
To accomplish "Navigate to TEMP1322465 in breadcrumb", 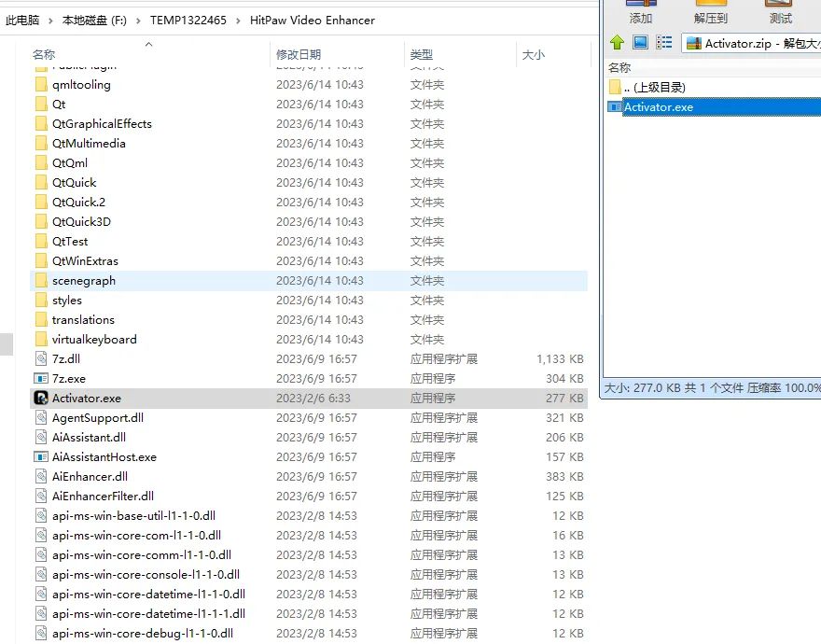I will click(x=188, y=21).
